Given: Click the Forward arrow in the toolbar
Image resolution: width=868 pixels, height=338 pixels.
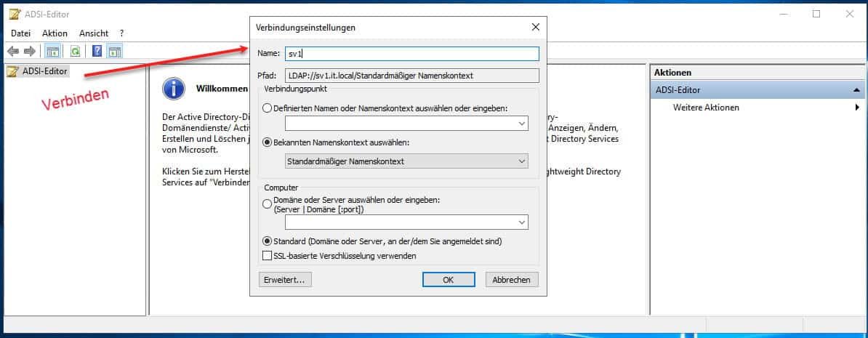Looking at the screenshot, I should point(30,52).
